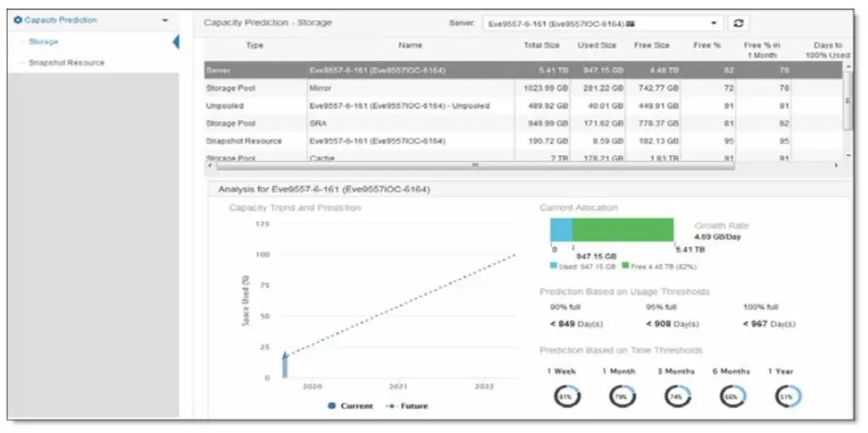868x433 pixels.
Task: Sort table by Total Size column
Action: tap(542, 46)
